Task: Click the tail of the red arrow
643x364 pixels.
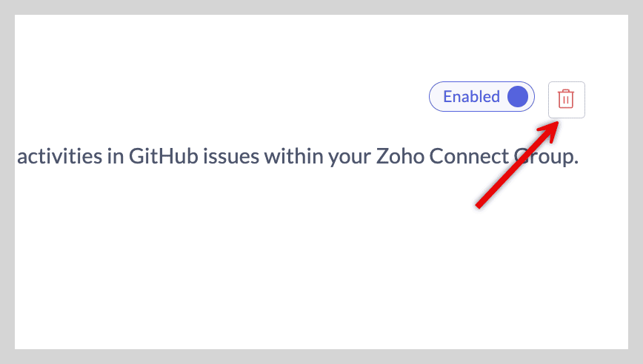Action: point(479,204)
